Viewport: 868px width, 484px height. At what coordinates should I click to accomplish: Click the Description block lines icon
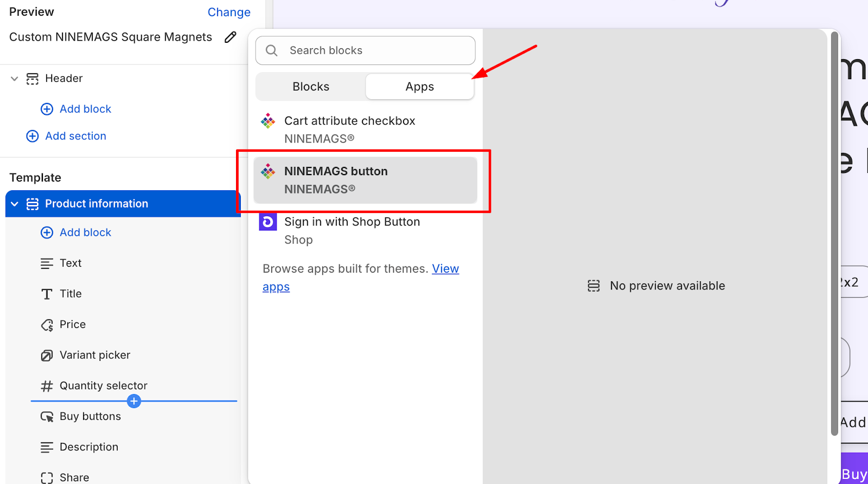(47, 447)
